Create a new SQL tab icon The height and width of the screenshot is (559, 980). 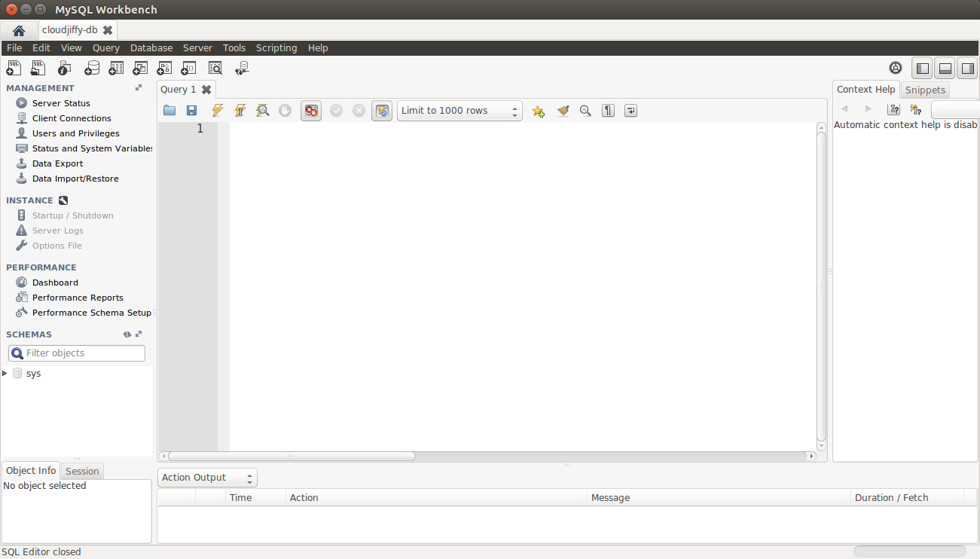(14, 69)
